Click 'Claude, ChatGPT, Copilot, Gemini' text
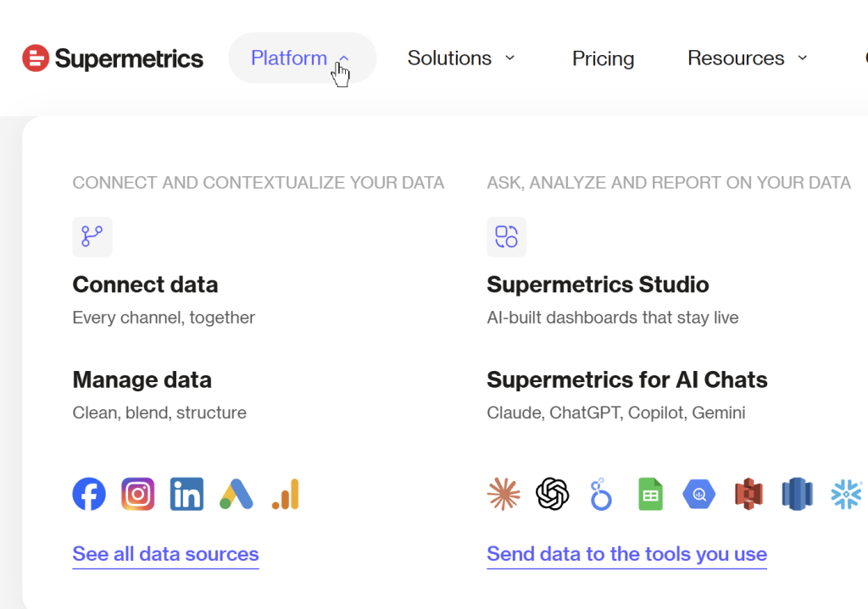Screen dimensions: 868x609 (x=616, y=412)
